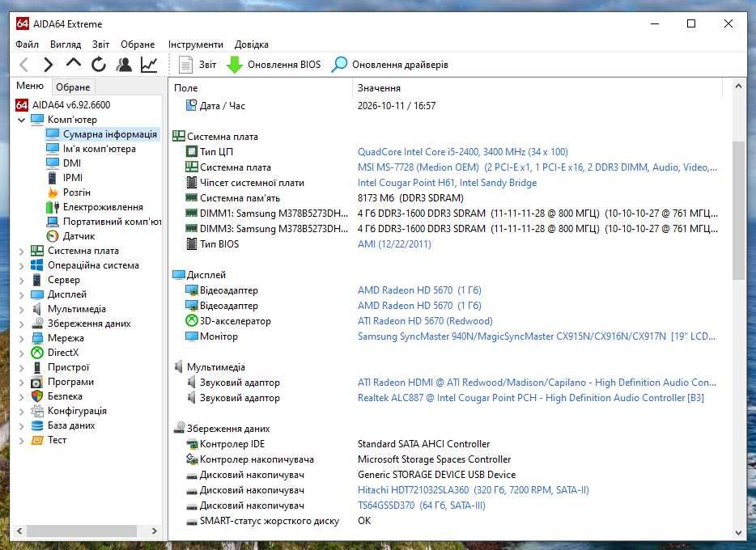
Task: Select the DMI tree item
Action: tap(72, 163)
